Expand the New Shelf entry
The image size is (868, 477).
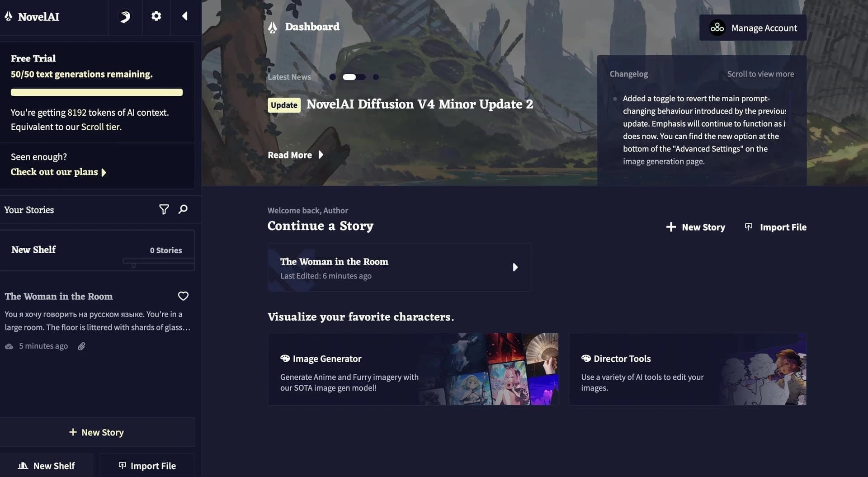tap(97, 250)
